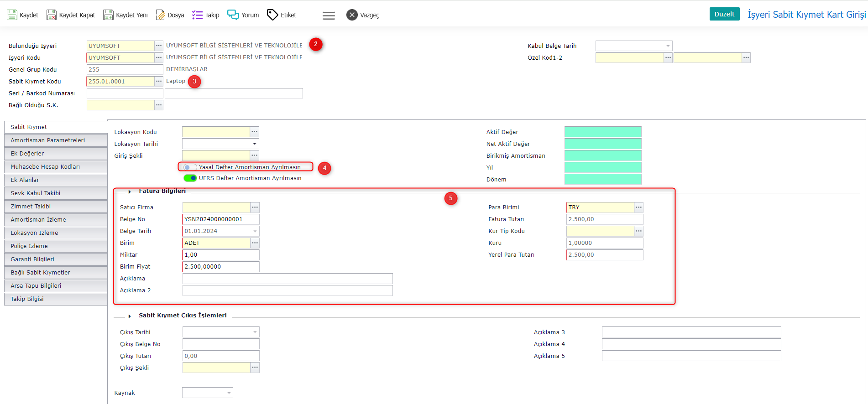Viewport: 868px width, 404px height.
Task: Collapse the Fatura Bilgileri section
Action: 130,192
